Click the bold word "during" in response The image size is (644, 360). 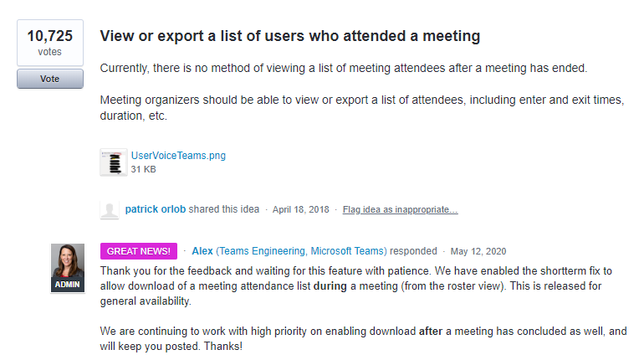pyautogui.click(x=330, y=286)
